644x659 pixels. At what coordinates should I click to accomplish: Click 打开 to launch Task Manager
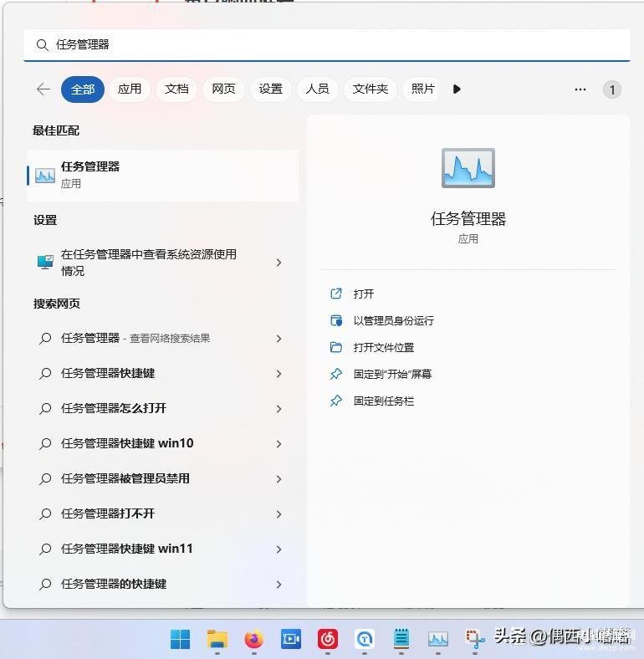364,294
